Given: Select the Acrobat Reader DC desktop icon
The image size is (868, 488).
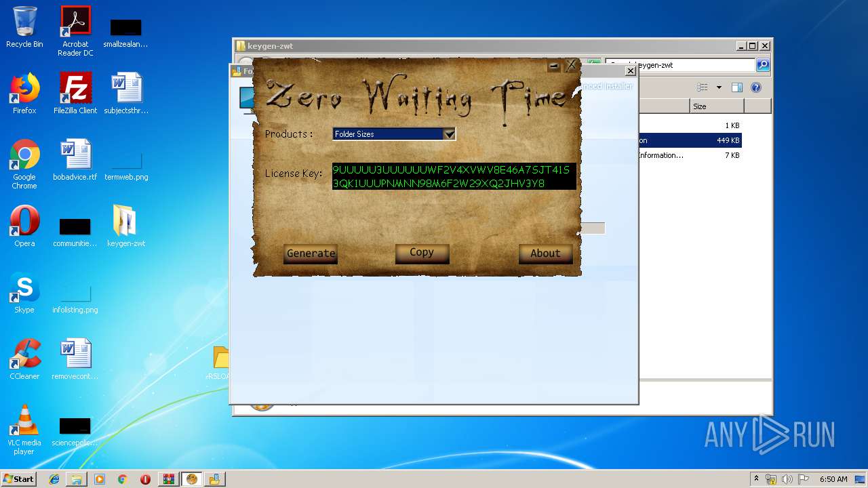Looking at the screenshot, I should click(75, 30).
